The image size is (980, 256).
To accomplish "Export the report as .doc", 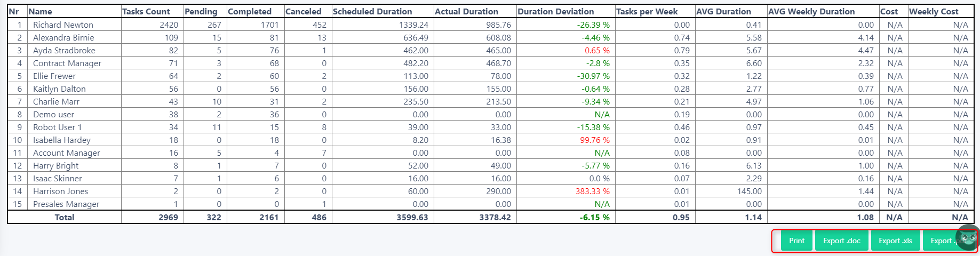I will (x=841, y=241).
